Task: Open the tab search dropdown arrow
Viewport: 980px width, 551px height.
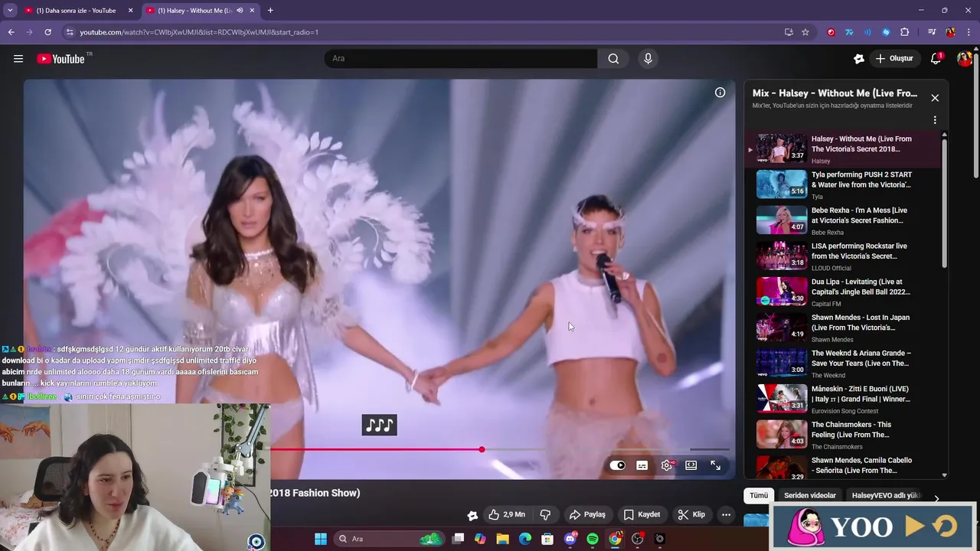Action: (x=10, y=11)
